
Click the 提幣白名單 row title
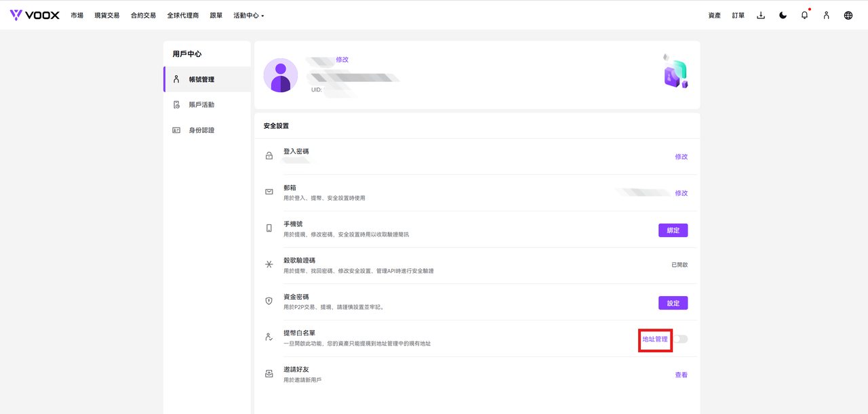click(x=299, y=333)
